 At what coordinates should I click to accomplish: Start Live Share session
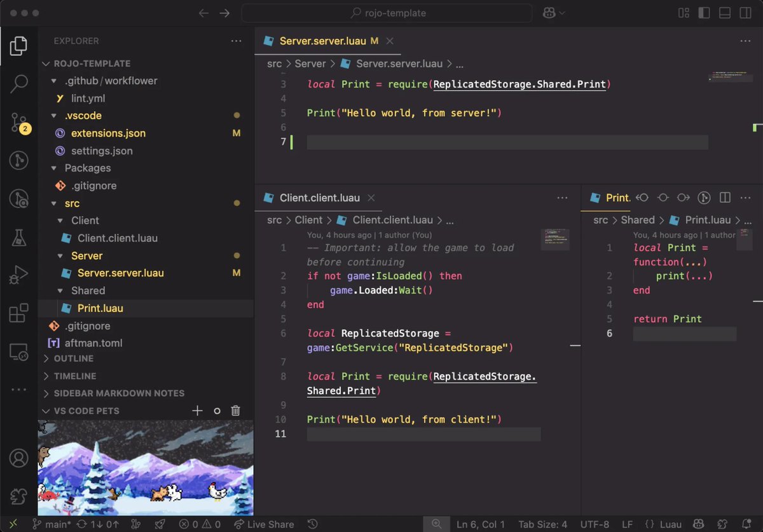[264, 524]
